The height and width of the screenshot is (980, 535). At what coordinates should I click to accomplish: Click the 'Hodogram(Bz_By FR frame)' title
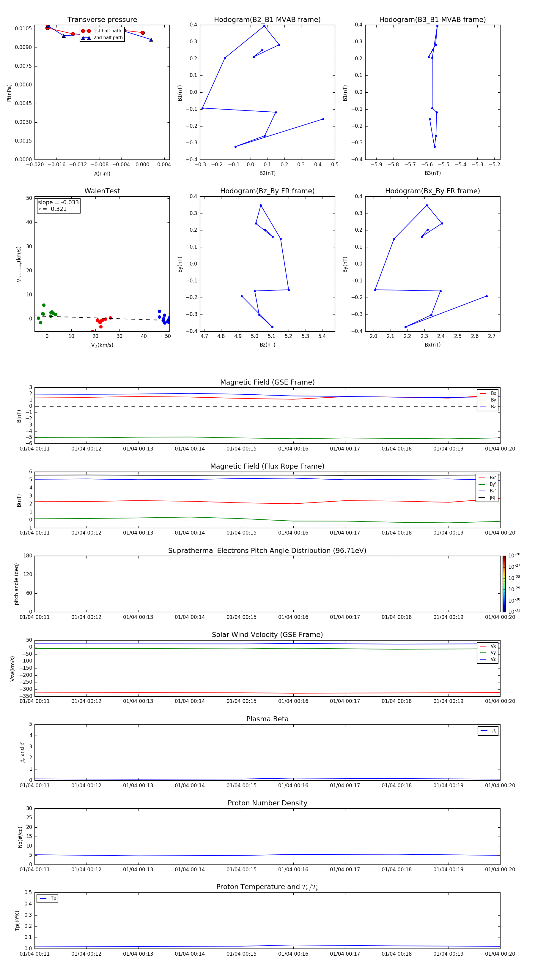click(x=267, y=191)
